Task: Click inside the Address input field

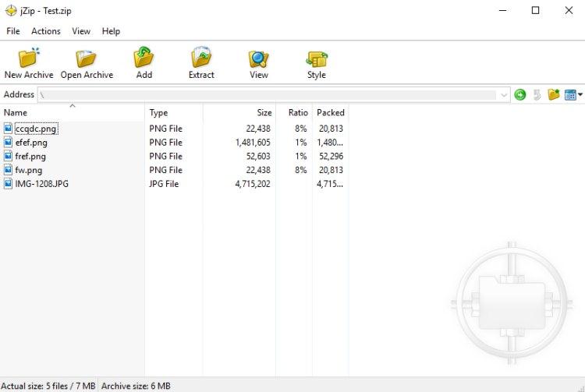Action: pyautogui.click(x=265, y=95)
